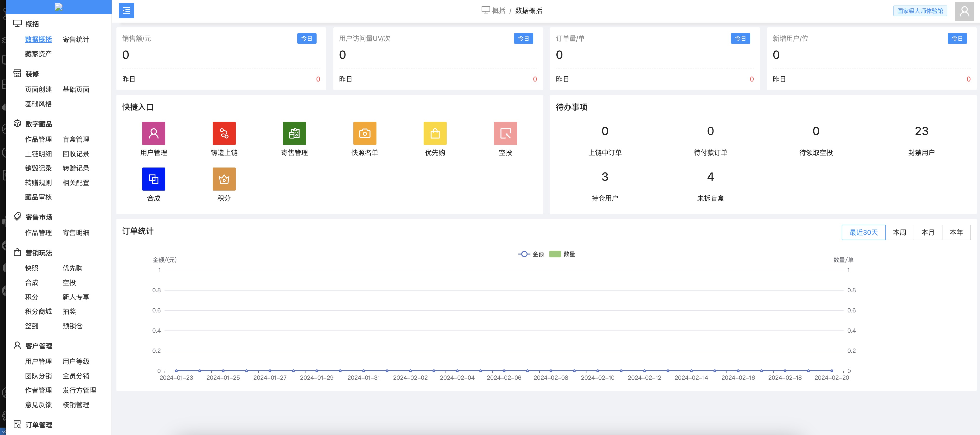Open the 快照名单 camera icon
Screen dimensions: 980x435
pyautogui.click(x=365, y=133)
